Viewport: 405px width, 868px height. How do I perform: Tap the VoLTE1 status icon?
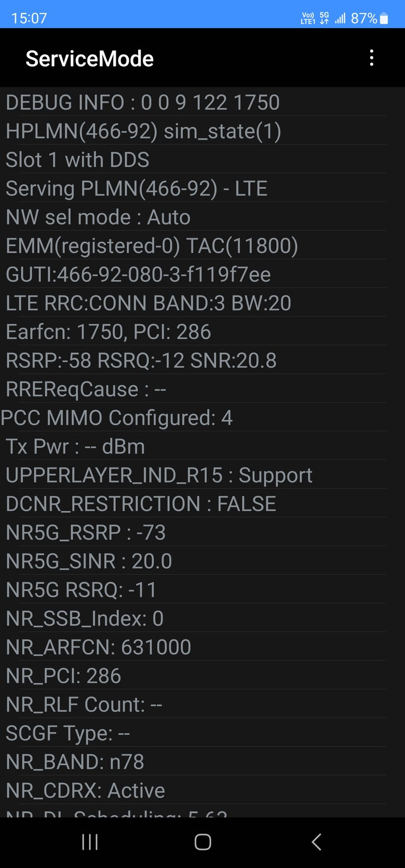coord(308,19)
